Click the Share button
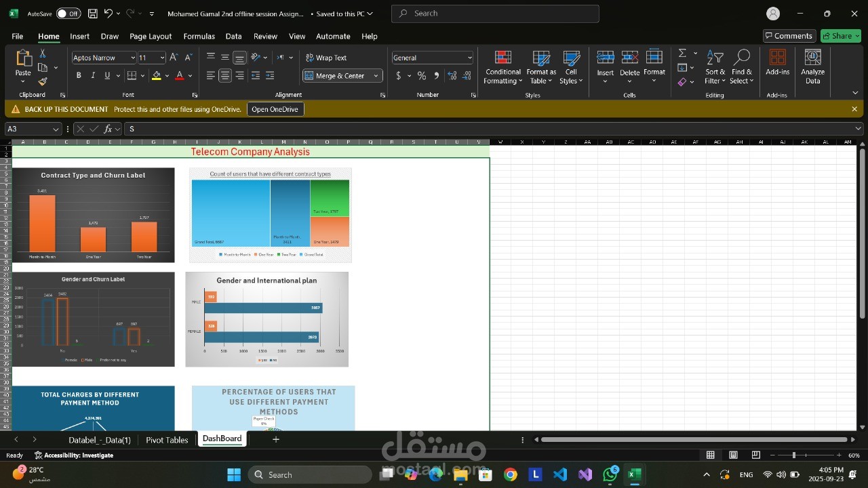This screenshot has width=868, height=488. 840,36
